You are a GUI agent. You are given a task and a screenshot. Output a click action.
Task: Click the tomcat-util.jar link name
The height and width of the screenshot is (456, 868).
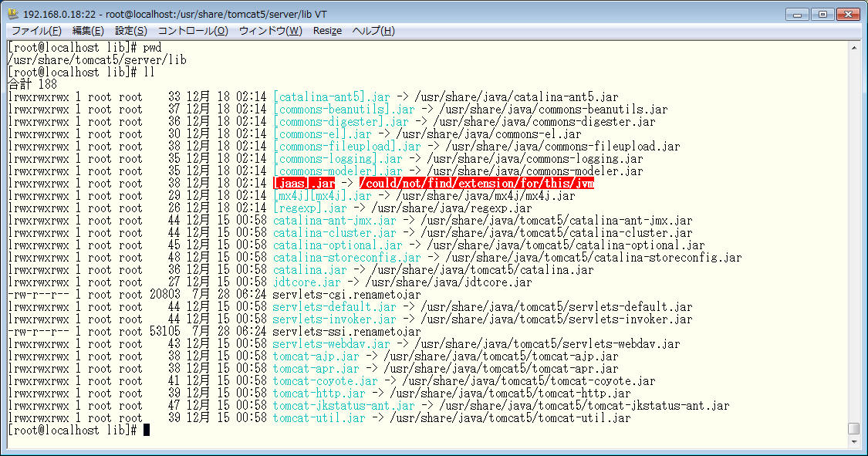coord(319,418)
